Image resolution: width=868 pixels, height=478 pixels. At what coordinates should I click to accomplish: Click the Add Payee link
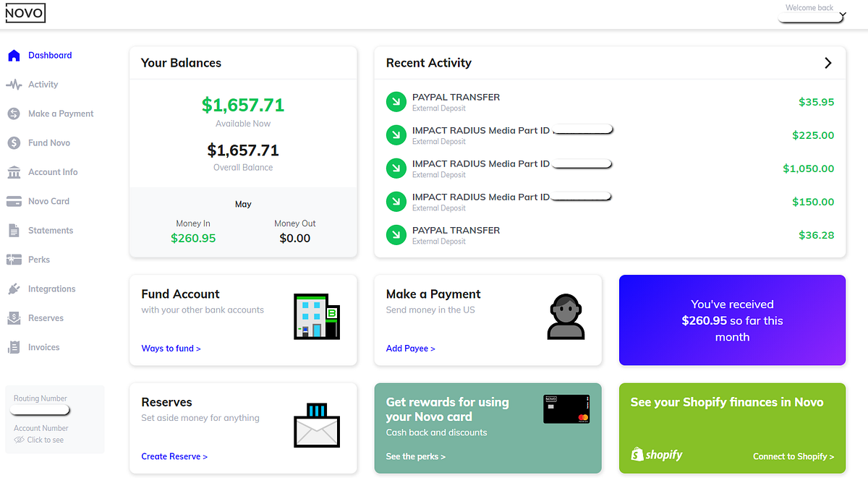[x=411, y=348]
